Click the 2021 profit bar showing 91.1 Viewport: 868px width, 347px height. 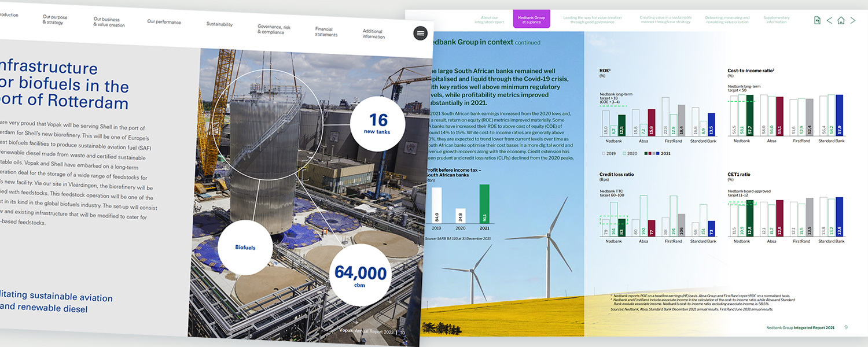484,205
